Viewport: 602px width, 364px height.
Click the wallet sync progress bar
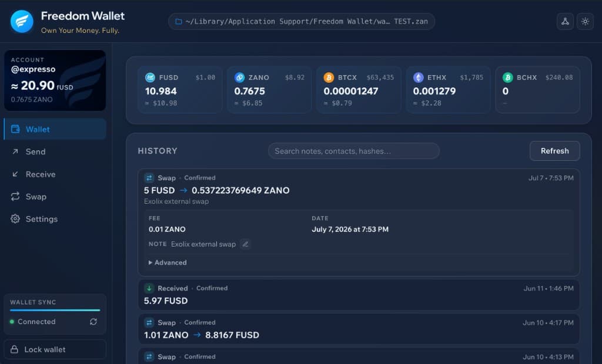pos(55,310)
